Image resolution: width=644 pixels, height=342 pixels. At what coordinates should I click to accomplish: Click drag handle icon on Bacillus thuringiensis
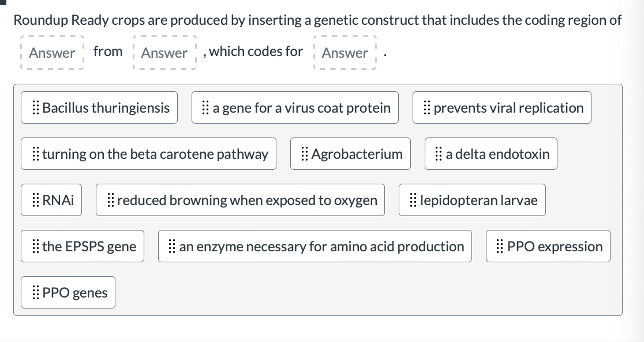pos(35,108)
